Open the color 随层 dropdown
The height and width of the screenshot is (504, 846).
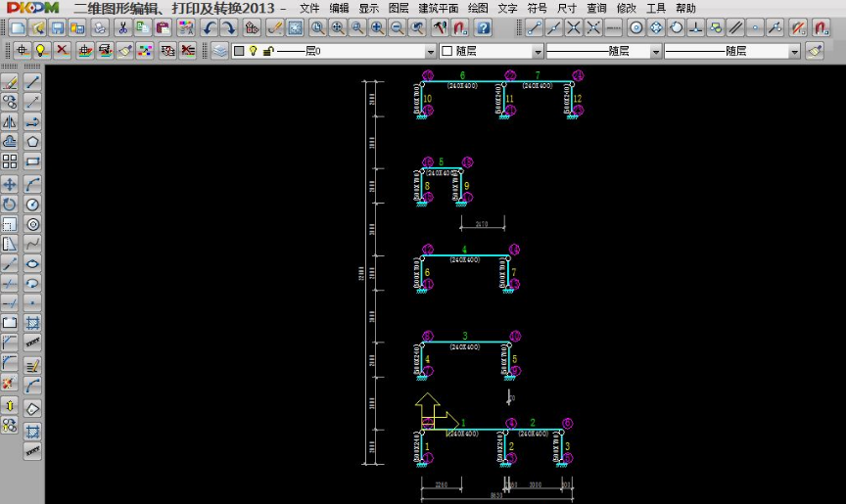(x=538, y=51)
